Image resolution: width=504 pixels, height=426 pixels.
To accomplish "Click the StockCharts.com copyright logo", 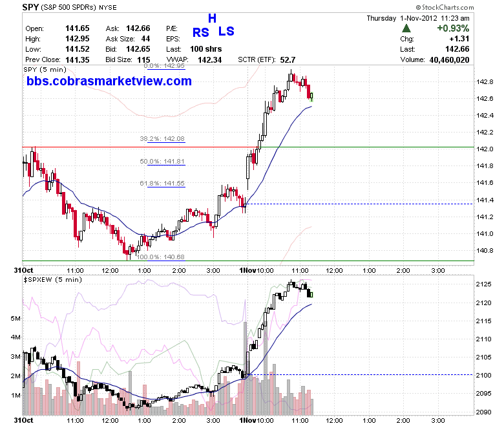I will (445, 7).
